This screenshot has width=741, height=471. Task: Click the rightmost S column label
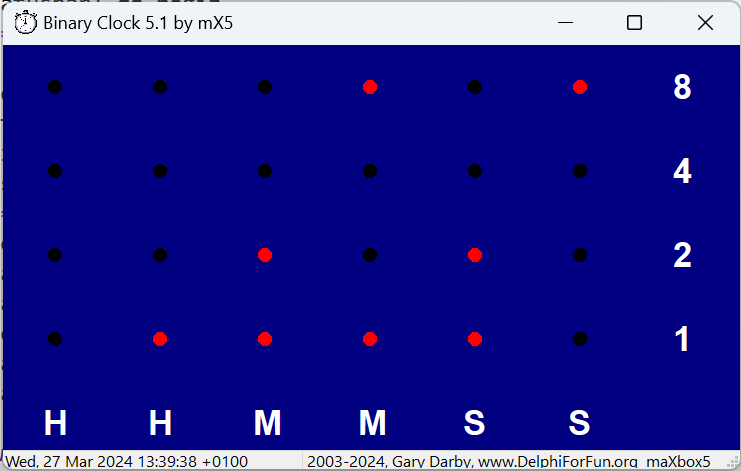point(580,424)
